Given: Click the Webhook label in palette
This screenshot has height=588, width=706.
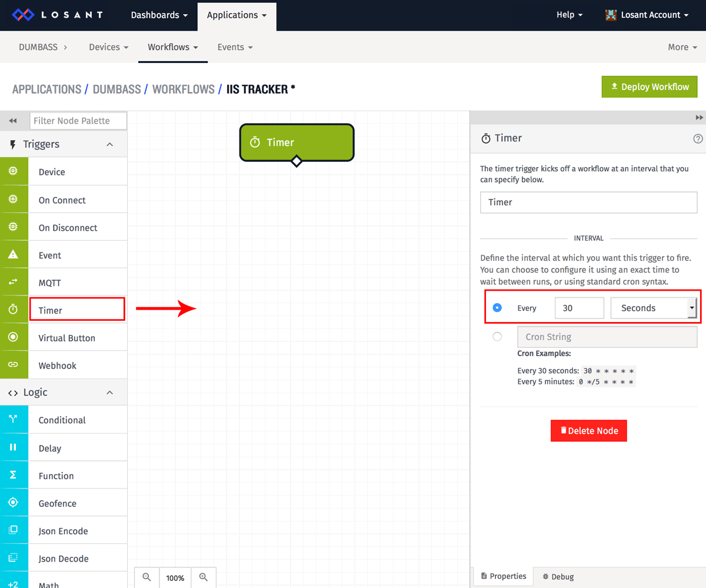Looking at the screenshot, I should [58, 366].
